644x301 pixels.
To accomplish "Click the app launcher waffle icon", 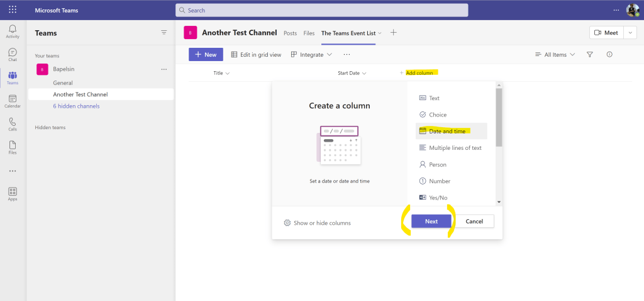I will (13, 10).
